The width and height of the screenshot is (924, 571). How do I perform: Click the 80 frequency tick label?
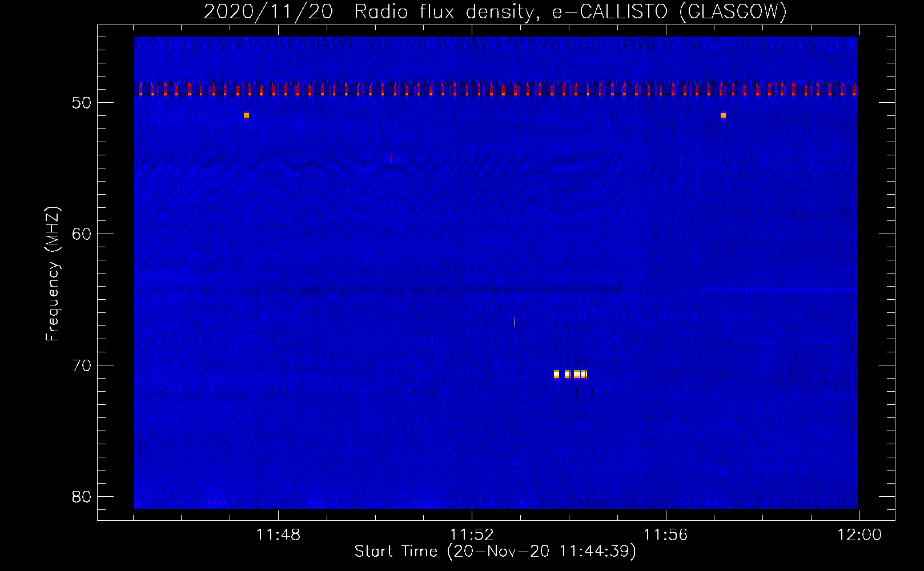[x=82, y=497]
